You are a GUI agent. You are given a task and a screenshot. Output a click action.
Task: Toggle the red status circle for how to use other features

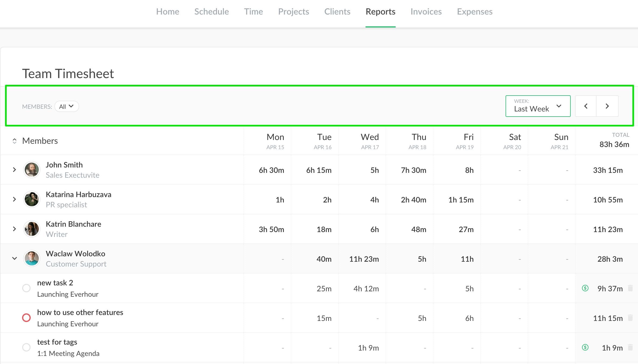pyautogui.click(x=26, y=318)
